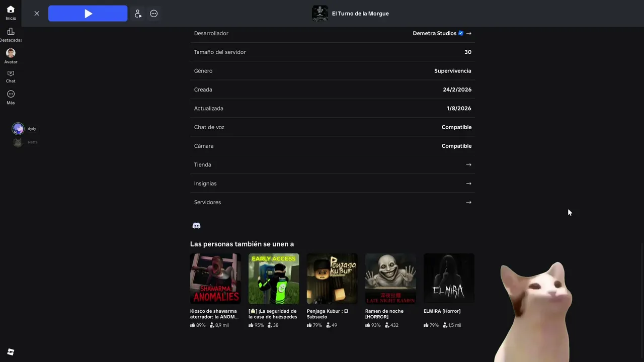Screen dimensions: 644x362
Task: Open the more options ellipsis in top bar
Action: tap(154, 14)
